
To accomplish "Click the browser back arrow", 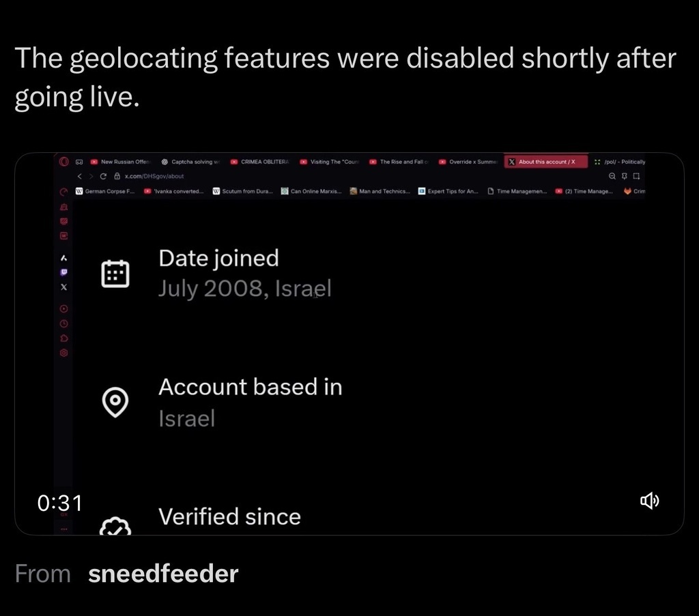I will (x=80, y=176).
